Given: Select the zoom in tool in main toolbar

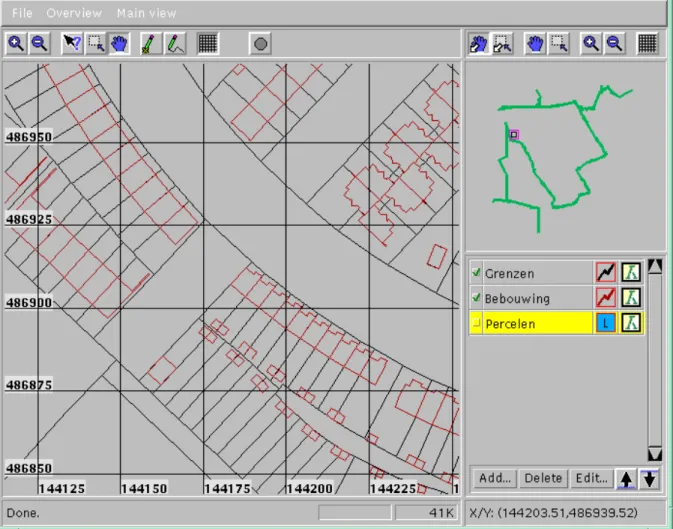Looking at the screenshot, I should (16, 43).
